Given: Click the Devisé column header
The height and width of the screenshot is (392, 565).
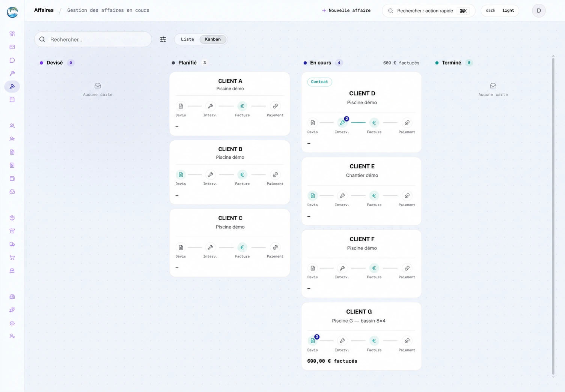Looking at the screenshot, I should click(x=54, y=63).
